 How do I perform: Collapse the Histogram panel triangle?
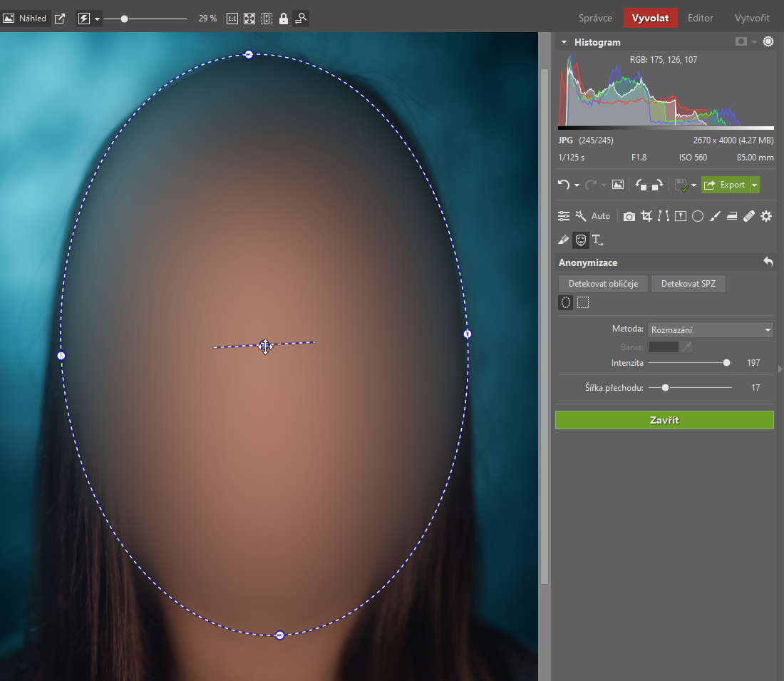click(564, 43)
